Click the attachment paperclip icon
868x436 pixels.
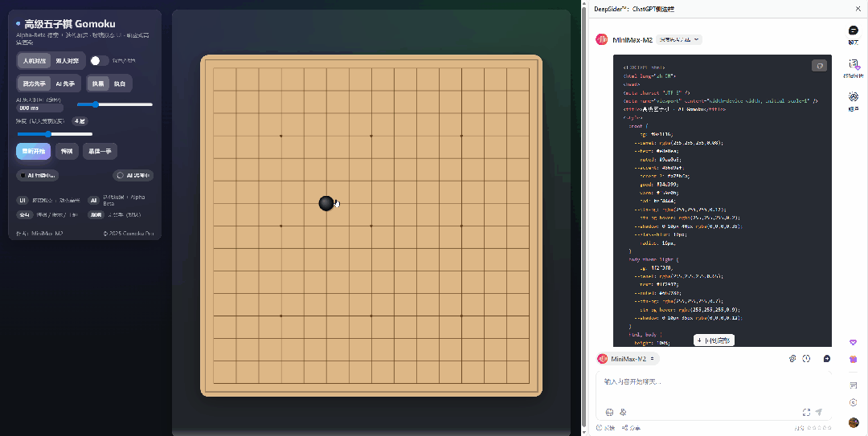pos(792,359)
